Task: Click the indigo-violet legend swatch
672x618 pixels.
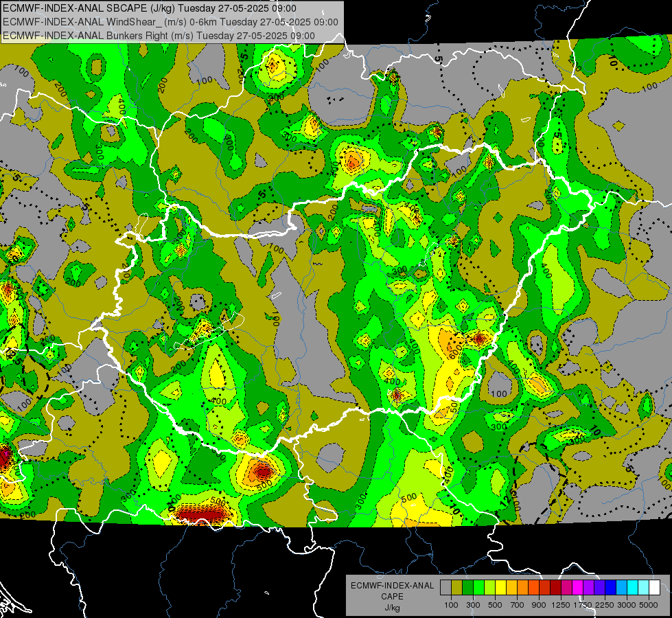Action: pos(599,588)
